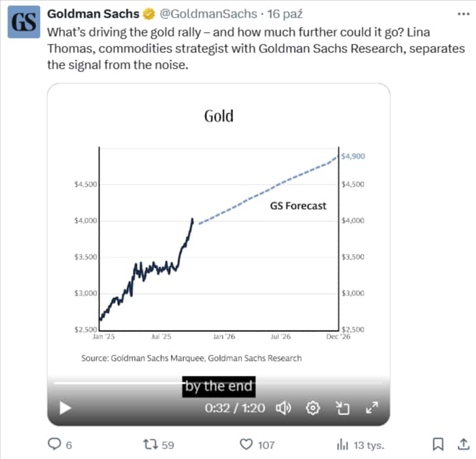Click the tweet text about gold rally

click(255, 49)
